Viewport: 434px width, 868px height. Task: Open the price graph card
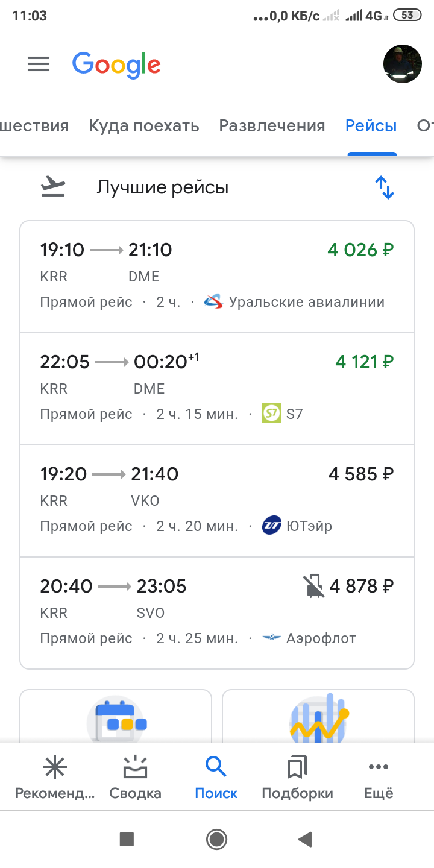[318, 716]
